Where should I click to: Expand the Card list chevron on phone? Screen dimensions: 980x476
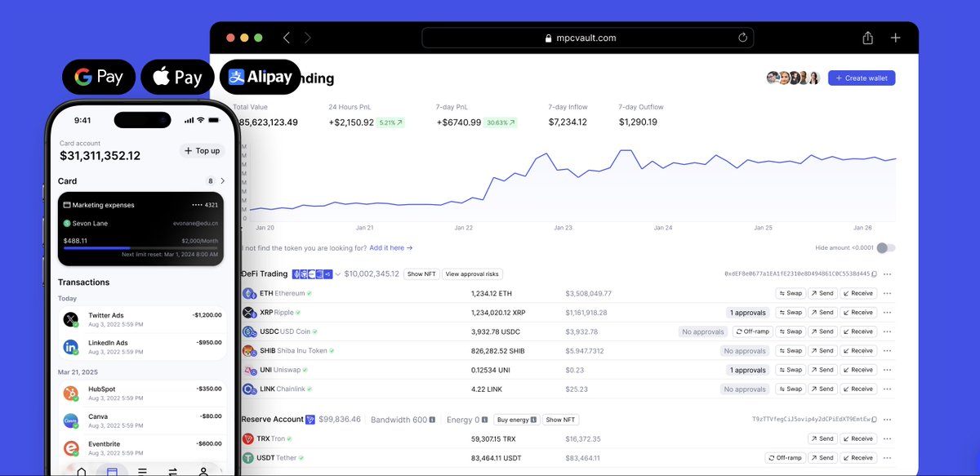coord(223,181)
